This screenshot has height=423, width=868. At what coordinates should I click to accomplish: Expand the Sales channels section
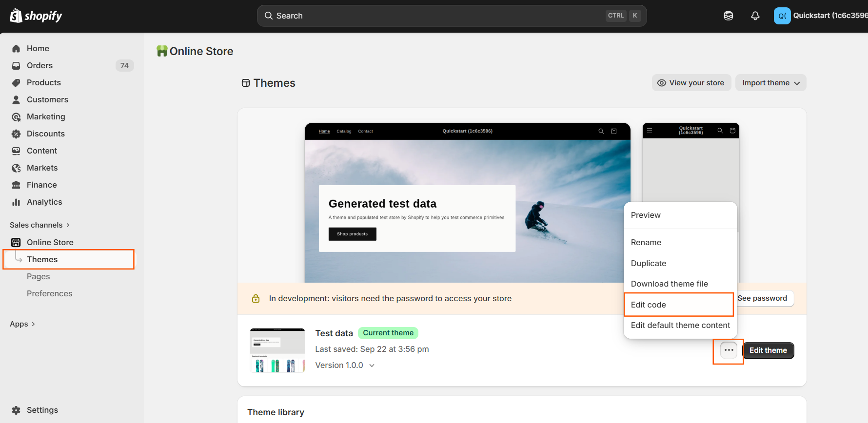pyautogui.click(x=40, y=225)
